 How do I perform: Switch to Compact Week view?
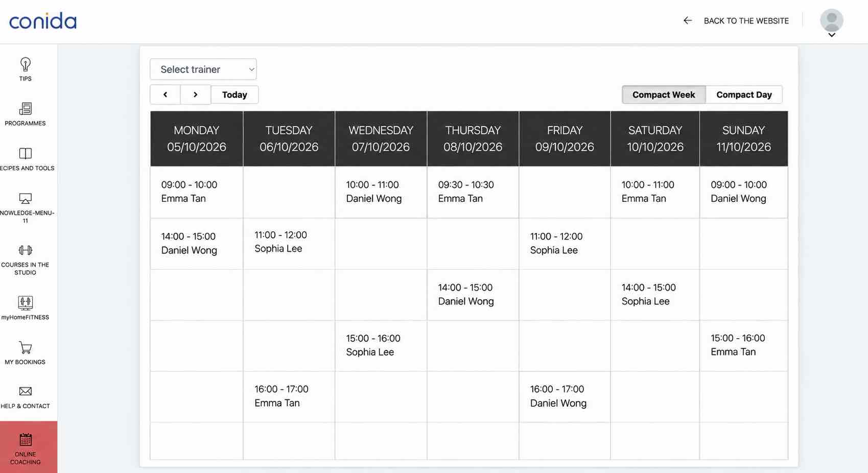[664, 94]
